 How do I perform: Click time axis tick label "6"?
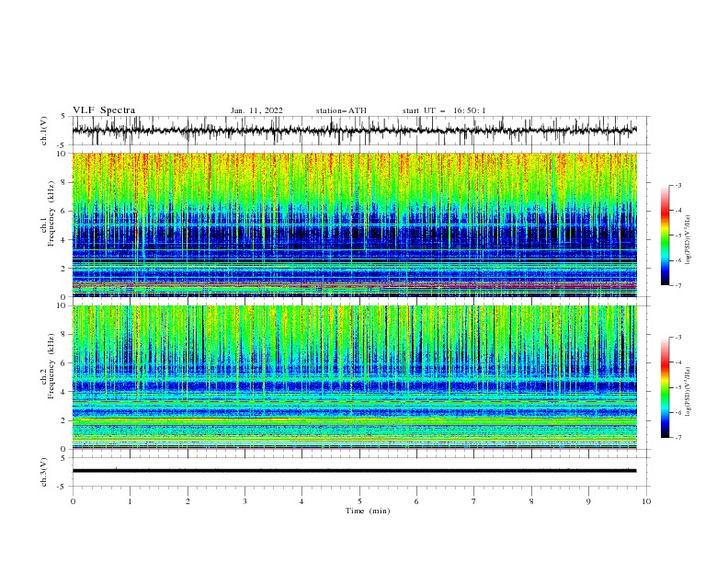tap(416, 501)
